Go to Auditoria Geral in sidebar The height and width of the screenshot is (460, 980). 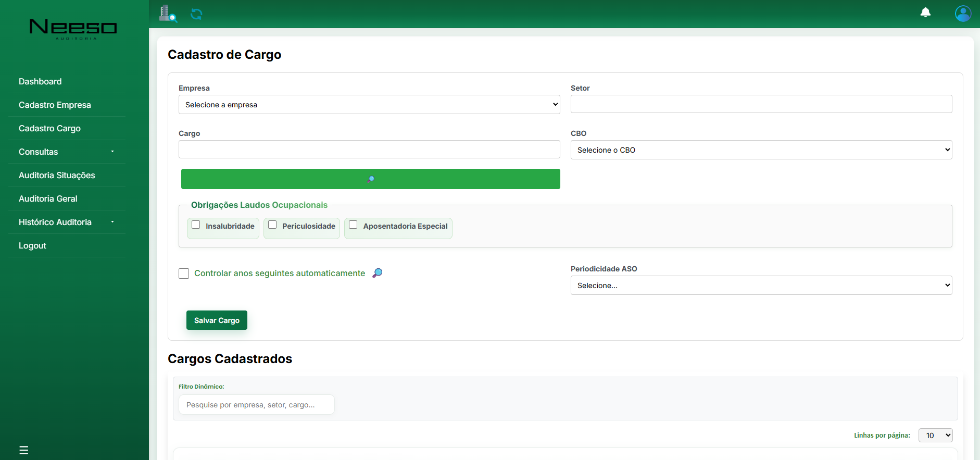[48, 198]
